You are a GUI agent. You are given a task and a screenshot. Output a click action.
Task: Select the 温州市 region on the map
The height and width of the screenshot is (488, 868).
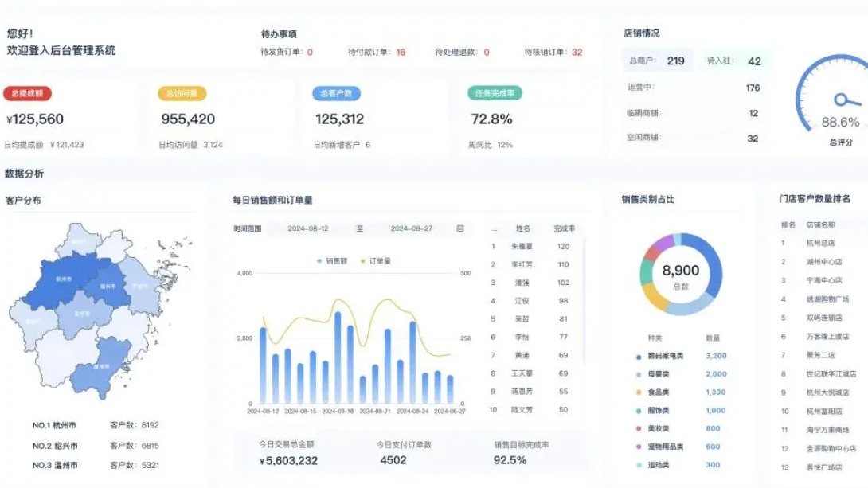coord(101,367)
